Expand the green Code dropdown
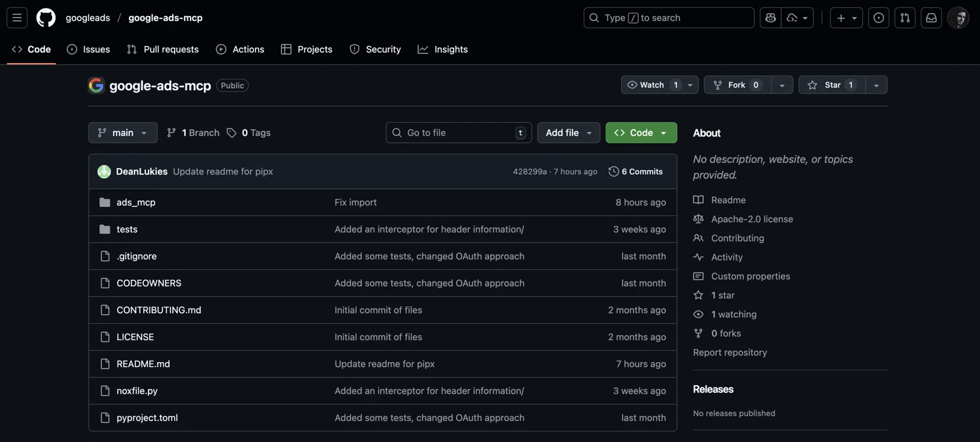Viewport: 980px width, 442px height. 642,133
